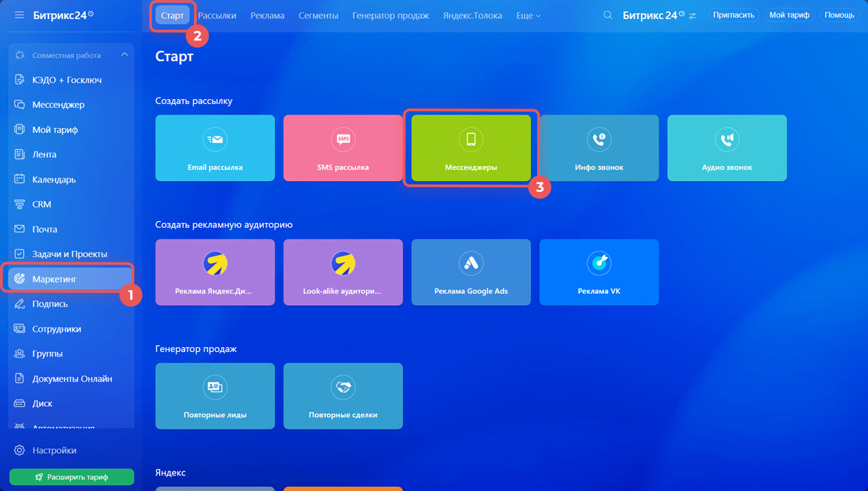
Task: Click the Мой тариф button in the top bar
Action: pyautogui.click(x=789, y=15)
